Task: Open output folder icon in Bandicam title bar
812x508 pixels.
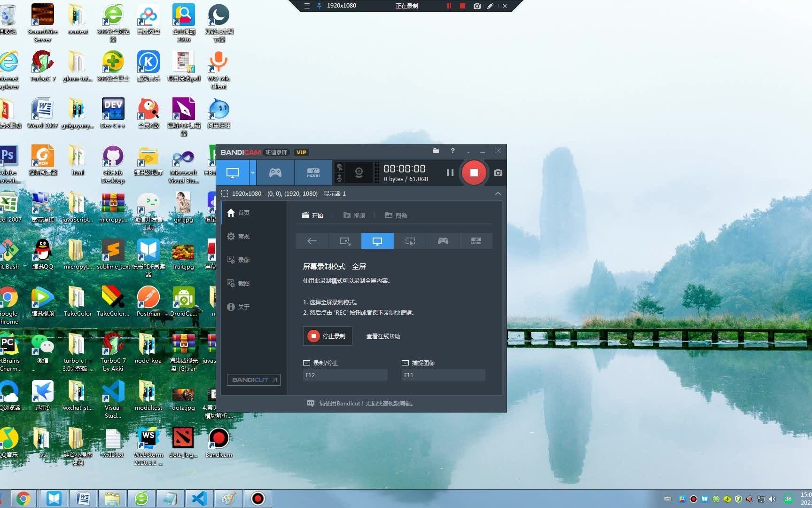Action: coord(436,151)
